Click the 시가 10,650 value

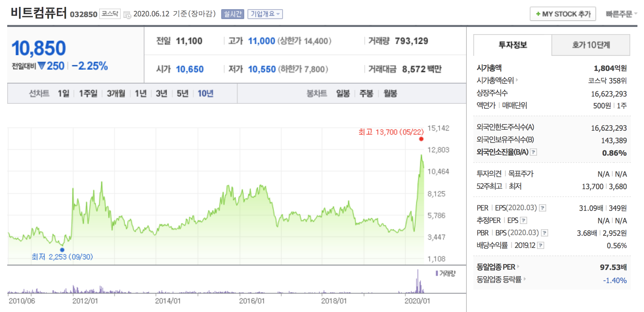190,69
